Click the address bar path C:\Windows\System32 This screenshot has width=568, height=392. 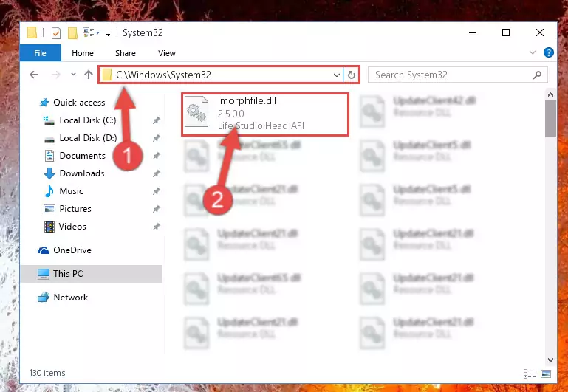(x=163, y=75)
